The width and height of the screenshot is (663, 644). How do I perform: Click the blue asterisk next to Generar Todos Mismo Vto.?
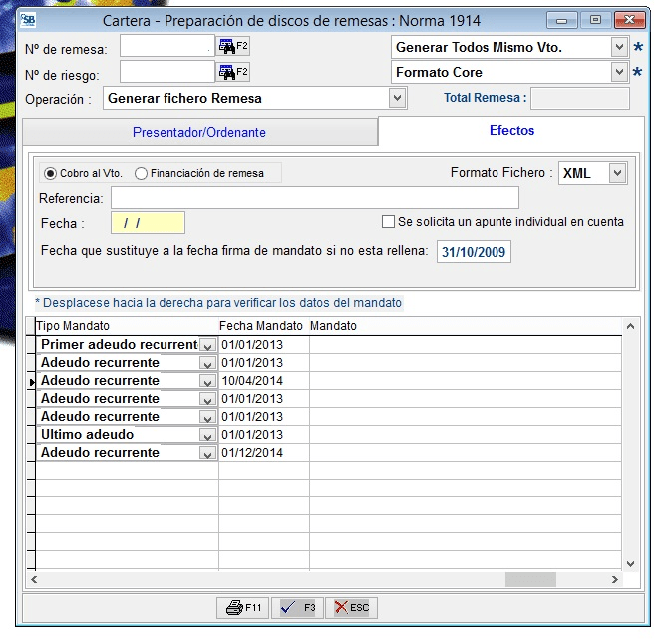pyautogui.click(x=638, y=47)
